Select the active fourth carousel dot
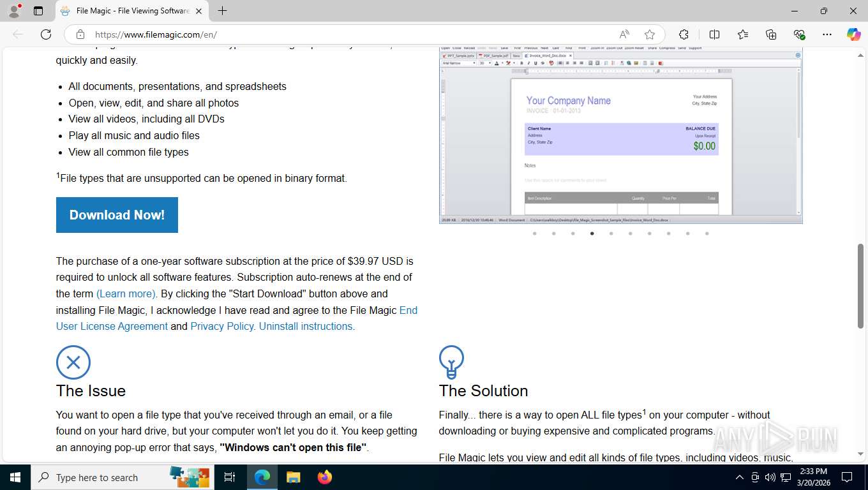This screenshot has height=490, width=868. [x=592, y=234]
